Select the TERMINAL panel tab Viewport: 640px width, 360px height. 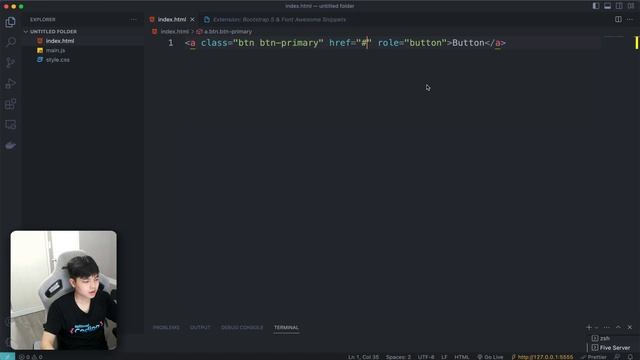coord(286,327)
